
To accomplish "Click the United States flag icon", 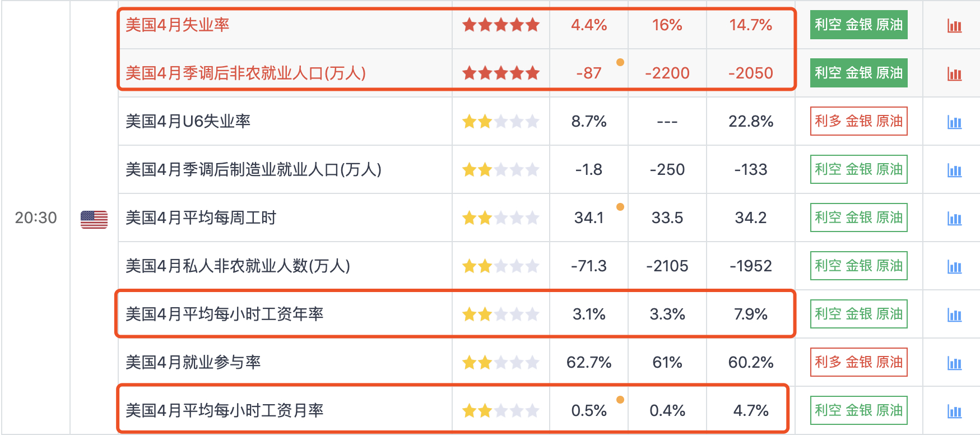I will click(94, 219).
